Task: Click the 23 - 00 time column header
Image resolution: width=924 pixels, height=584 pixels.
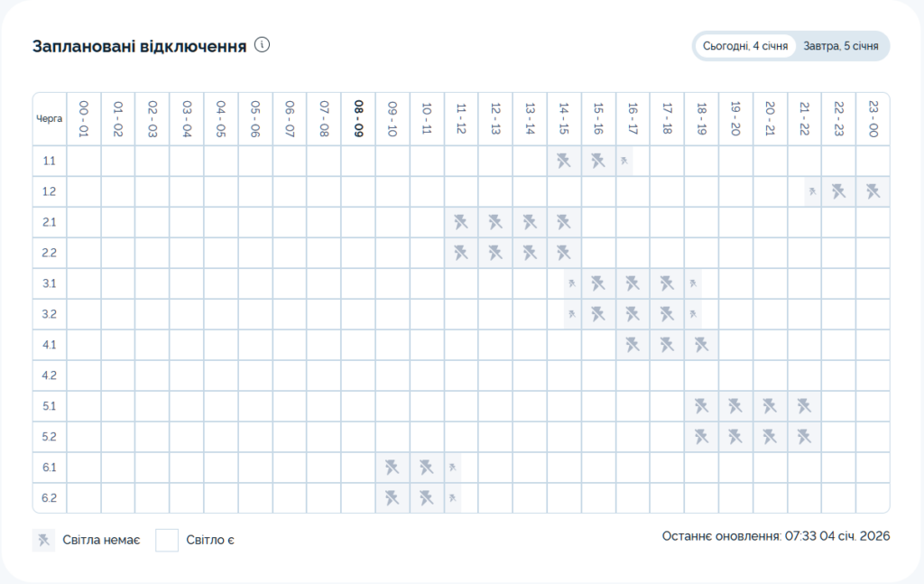Action: 873,118
